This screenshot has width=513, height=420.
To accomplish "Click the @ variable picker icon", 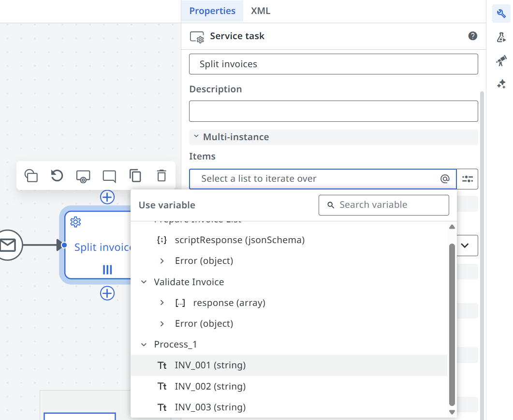I will 445,179.
